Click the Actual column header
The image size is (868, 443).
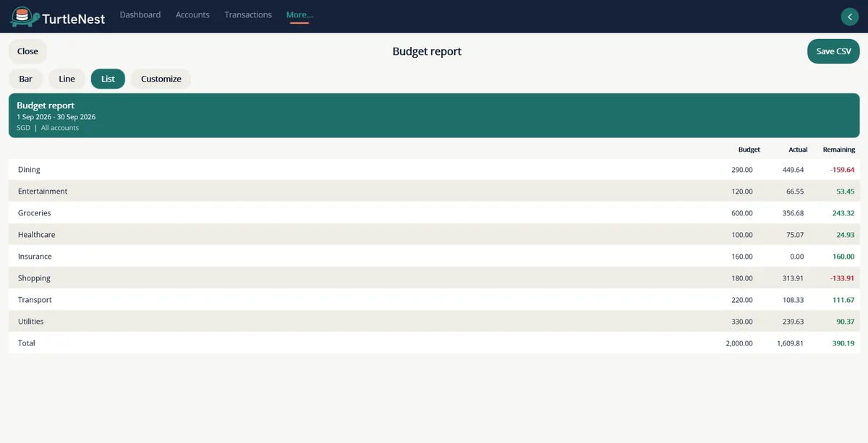(798, 150)
